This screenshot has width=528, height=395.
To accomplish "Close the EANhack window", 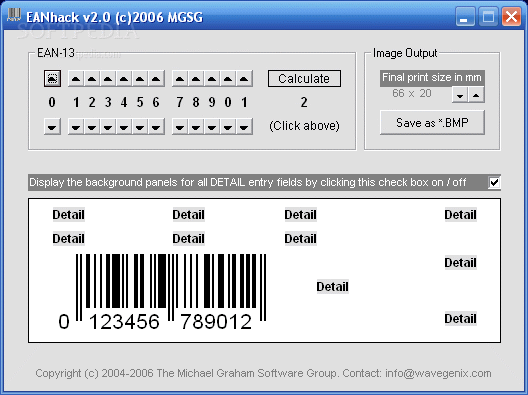I will [511, 17].
